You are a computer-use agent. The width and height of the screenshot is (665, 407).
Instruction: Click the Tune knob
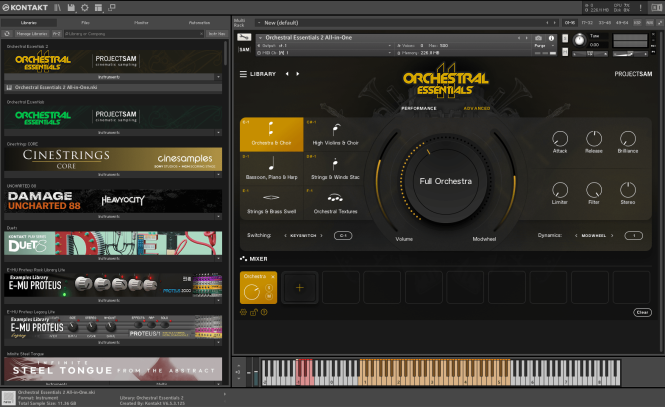coord(579,40)
